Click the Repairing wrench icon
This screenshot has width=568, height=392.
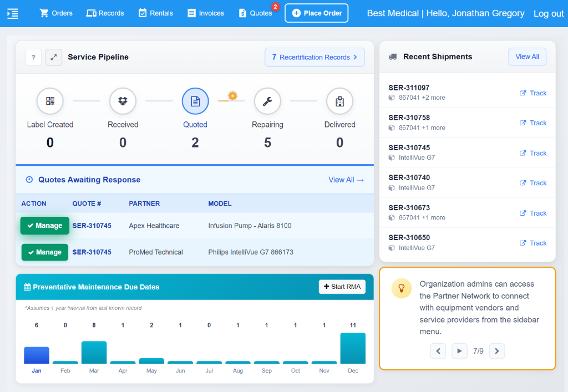pos(267,101)
